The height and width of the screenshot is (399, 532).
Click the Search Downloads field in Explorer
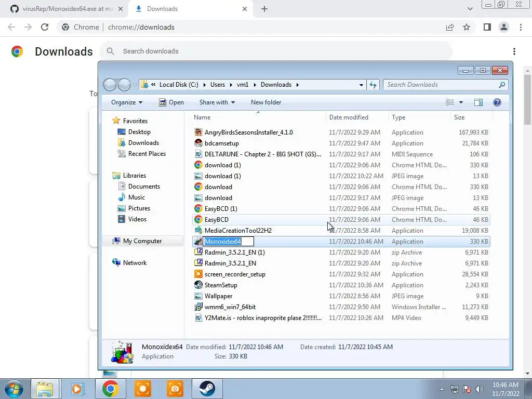click(445, 85)
